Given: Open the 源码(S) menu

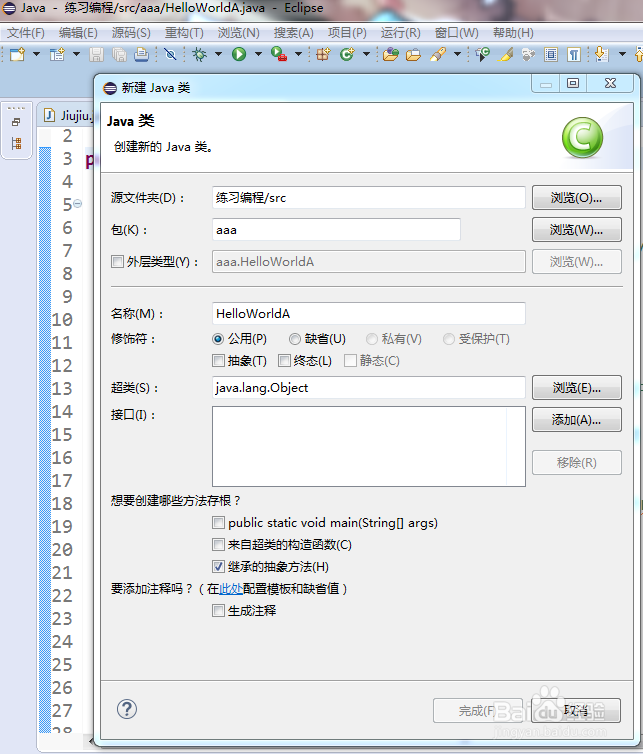Looking at the screenshot, I should (131, 33).
